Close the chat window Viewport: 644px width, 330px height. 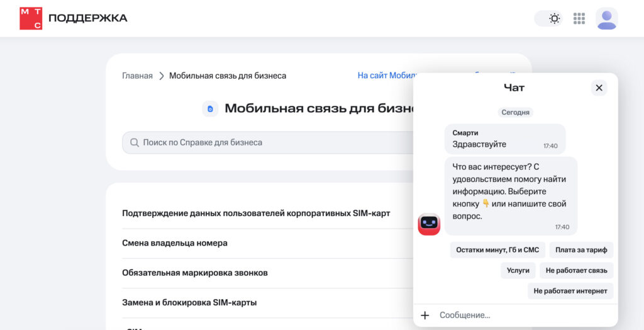[599, 88]
